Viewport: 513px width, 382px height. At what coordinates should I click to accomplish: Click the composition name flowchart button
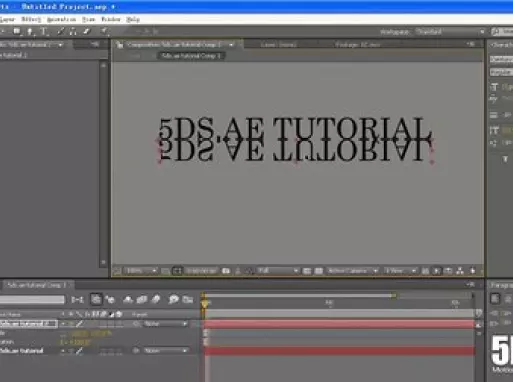(x=191, y=56)
